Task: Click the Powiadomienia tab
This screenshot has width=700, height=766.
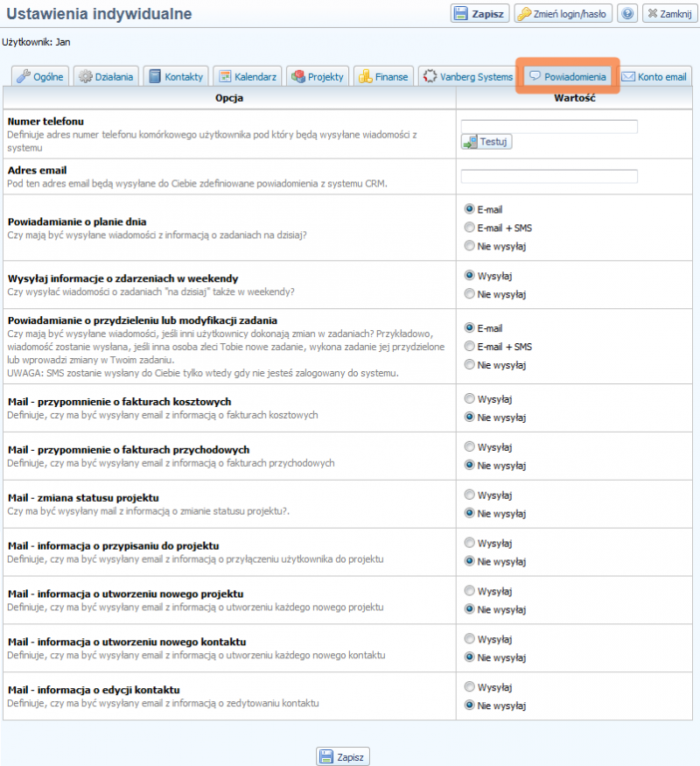Action: [568, 77]
